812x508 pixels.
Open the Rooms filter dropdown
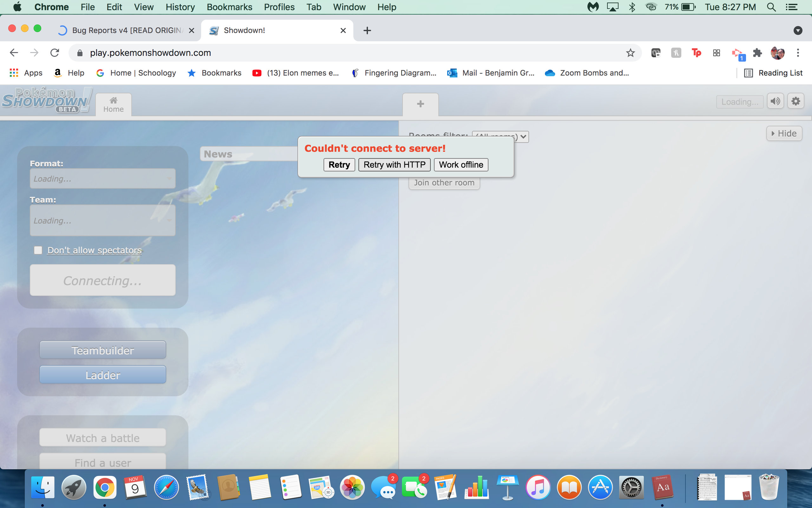tap(500, 137)
